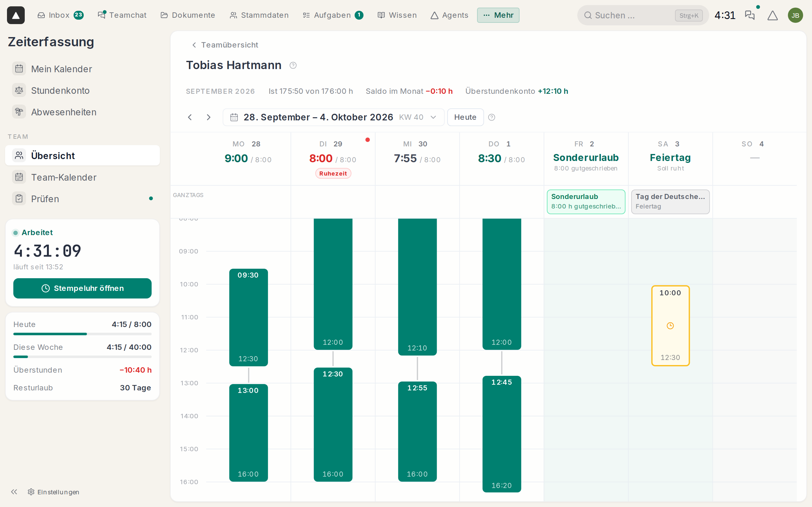Click the Abwesenheiten palm tree icon
This screenshot has width=812, height=507.
click(19, 112)
